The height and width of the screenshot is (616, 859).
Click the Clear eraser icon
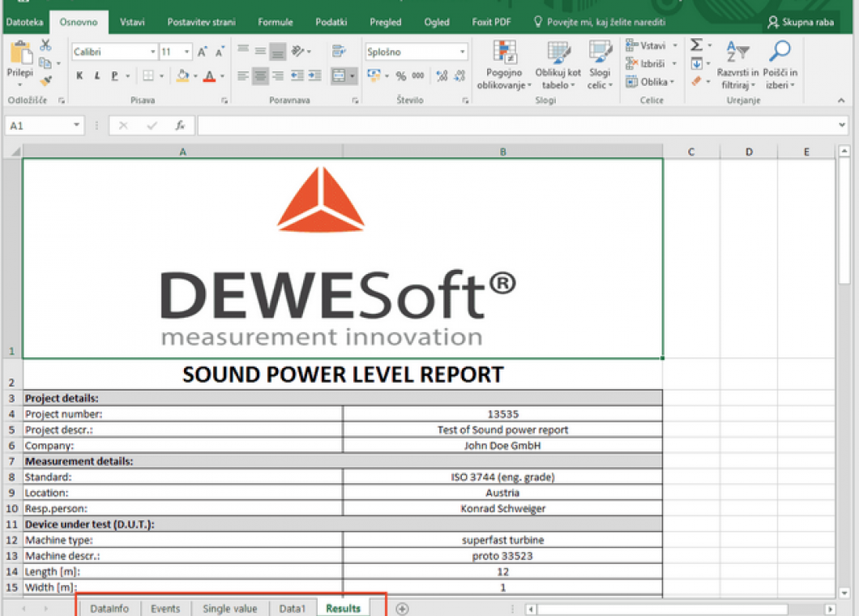pyautogui.click(x=696, y=81)
